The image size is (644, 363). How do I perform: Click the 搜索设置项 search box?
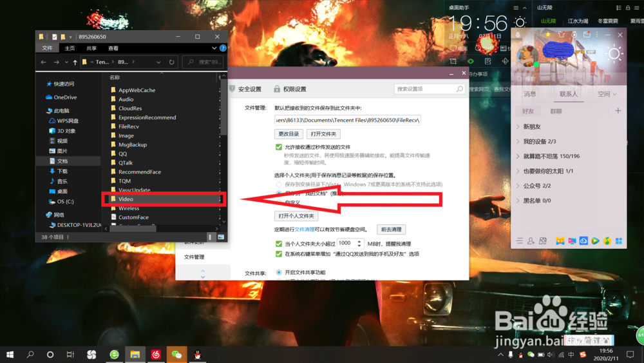429,89
